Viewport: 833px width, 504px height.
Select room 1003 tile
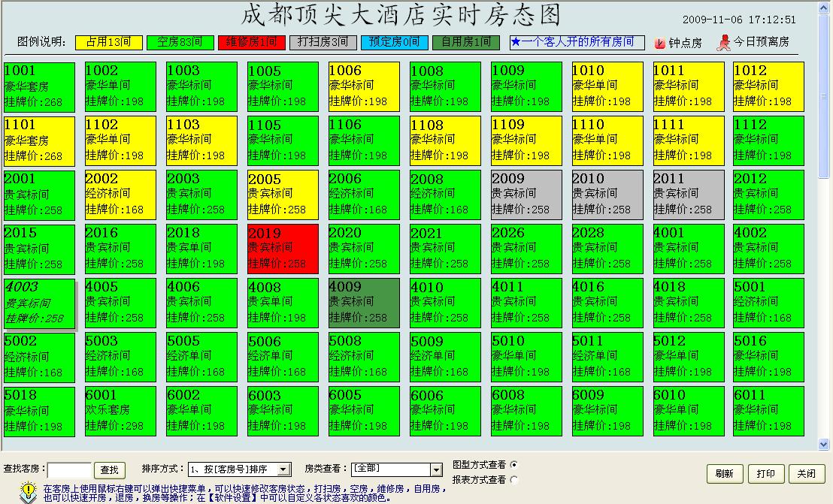[x=202, y=87]
